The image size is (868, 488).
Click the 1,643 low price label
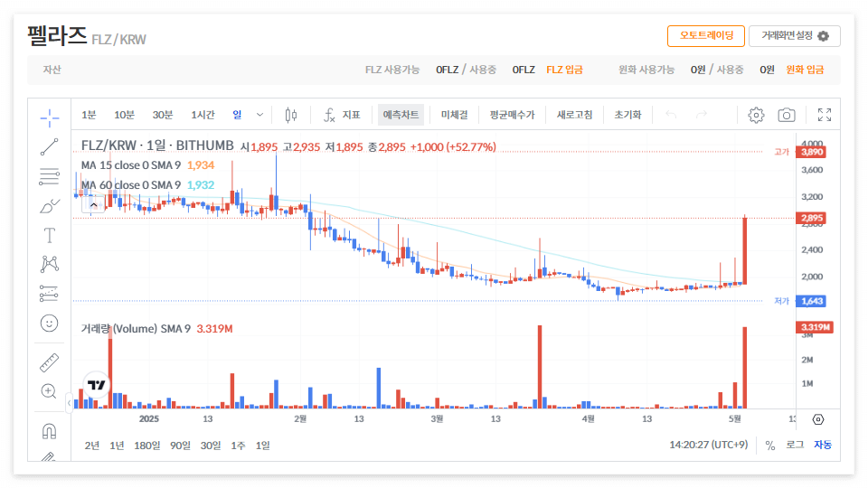coord(811,301)
